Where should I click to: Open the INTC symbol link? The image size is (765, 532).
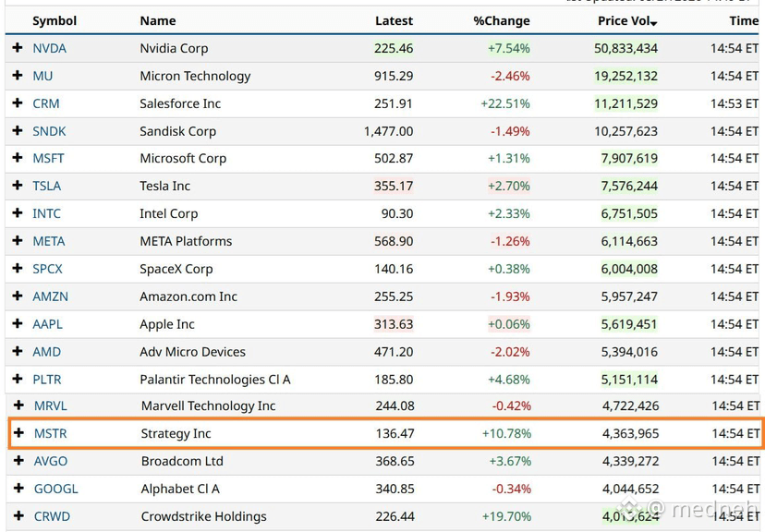pos(46,213)
